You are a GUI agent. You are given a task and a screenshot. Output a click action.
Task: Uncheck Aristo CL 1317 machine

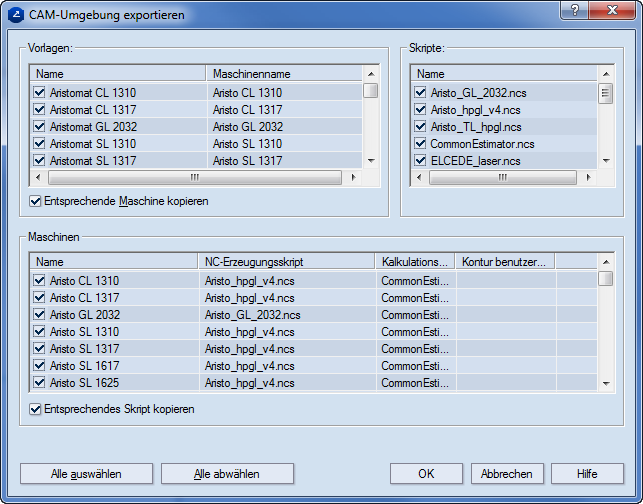[x=39, y=297]
